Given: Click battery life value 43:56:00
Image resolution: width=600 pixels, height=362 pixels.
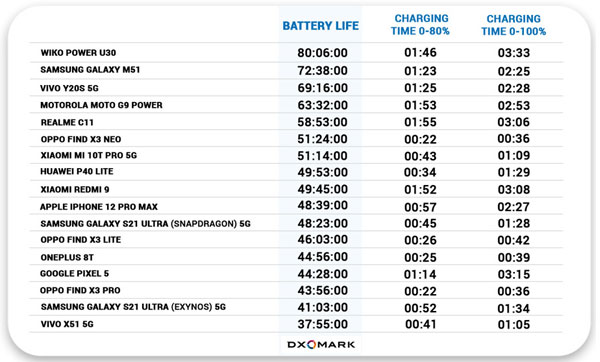Looking at the screenshot, I should pyautogui.click(x=323, y=291).
